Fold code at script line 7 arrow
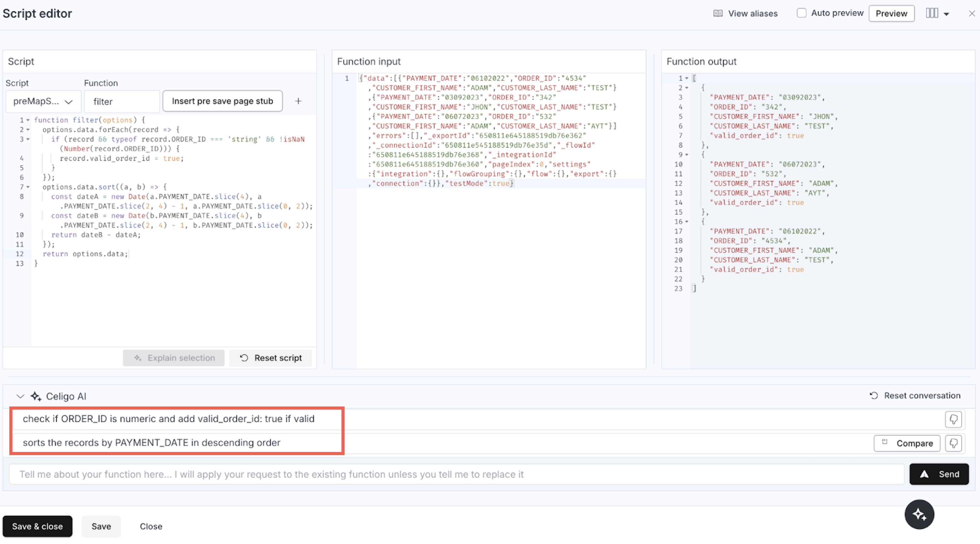 tap(28, 187)
